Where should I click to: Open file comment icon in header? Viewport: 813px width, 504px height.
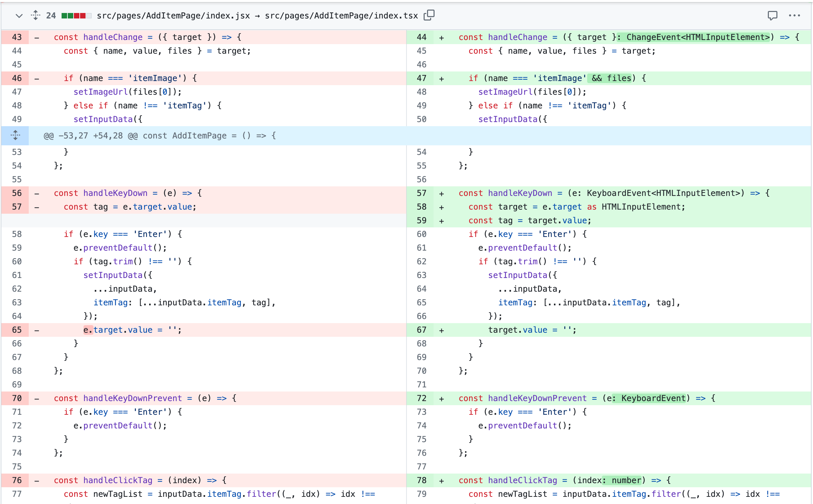(772, 16)
